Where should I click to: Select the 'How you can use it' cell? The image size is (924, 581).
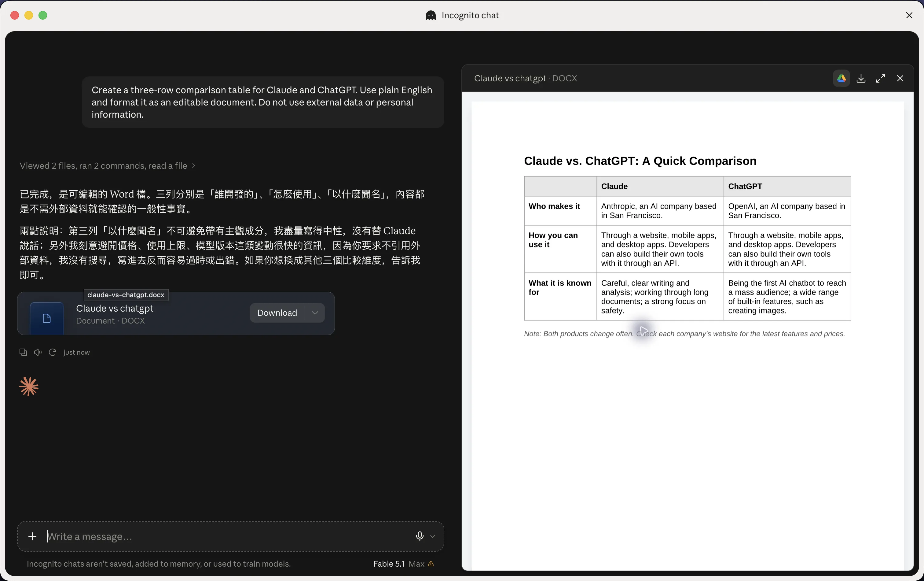point(560,249)
